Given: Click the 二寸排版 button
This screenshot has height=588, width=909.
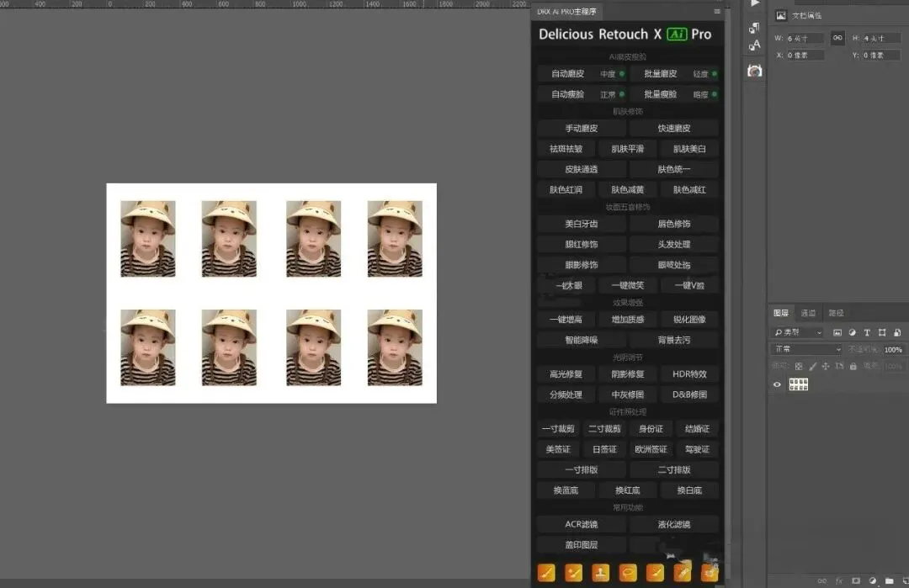Looking at the screenshot, I should pyautogui.click(x=674, y=470).
